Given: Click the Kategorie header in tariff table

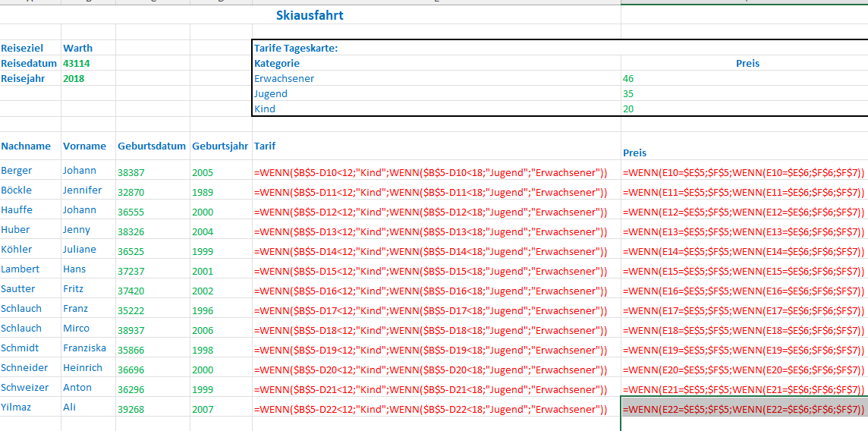Looking at the screenshot, I should coord(277,63).
